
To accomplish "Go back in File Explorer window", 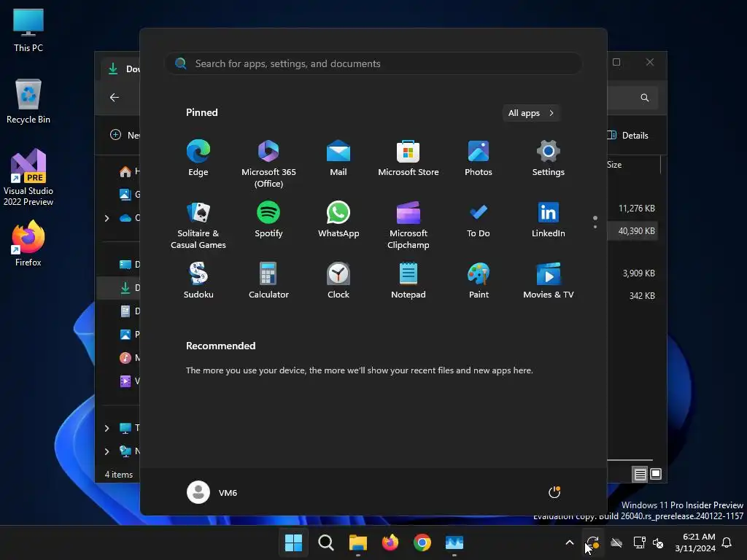I will [115, 97].
